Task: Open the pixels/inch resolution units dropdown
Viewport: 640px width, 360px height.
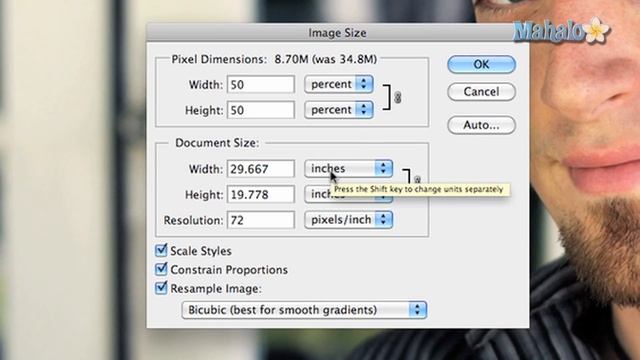Action: pos(348,220)
